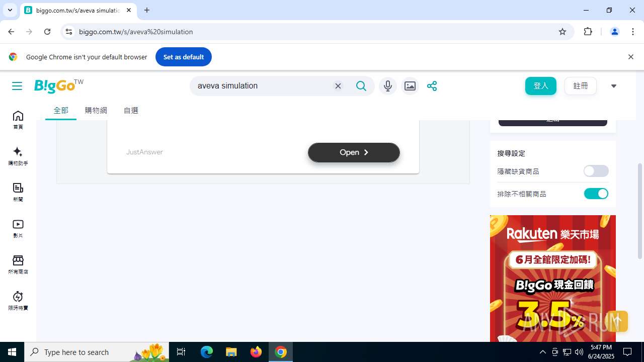The height and width of the screenshot is (362, 644).
Task: Open the tab search dropdown in Chrome
Action: [x=10, y=10]
